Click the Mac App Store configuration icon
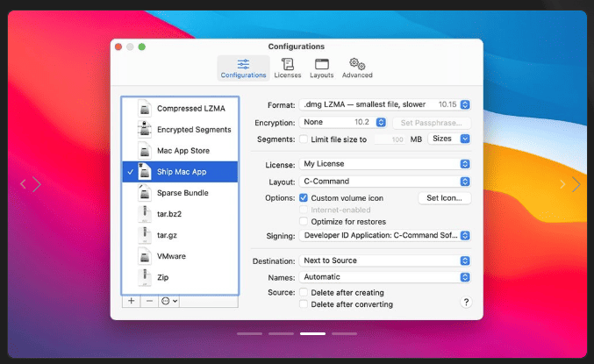The width and height of the screenshot is (594, 364). tap(145, 150)
